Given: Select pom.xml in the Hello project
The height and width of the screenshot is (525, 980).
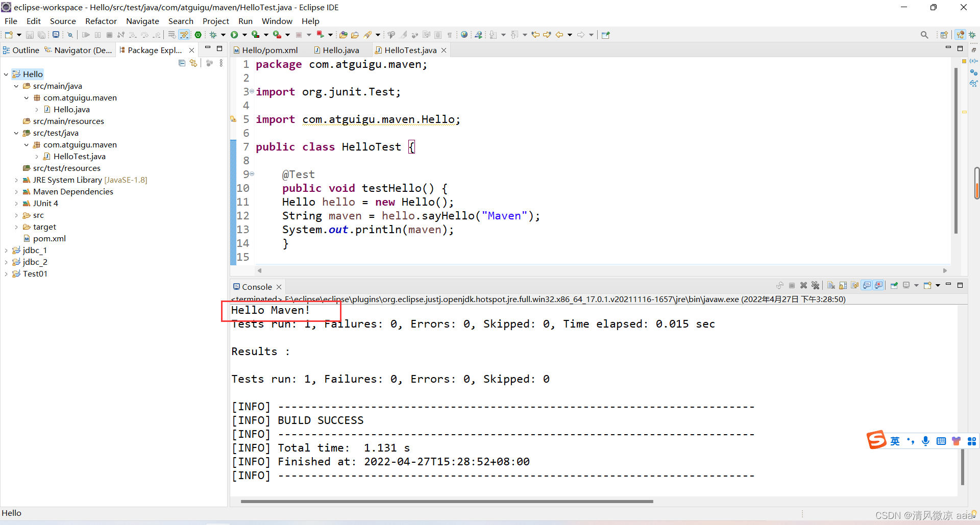Looking at the screenshot, I should tap(50, 238).
